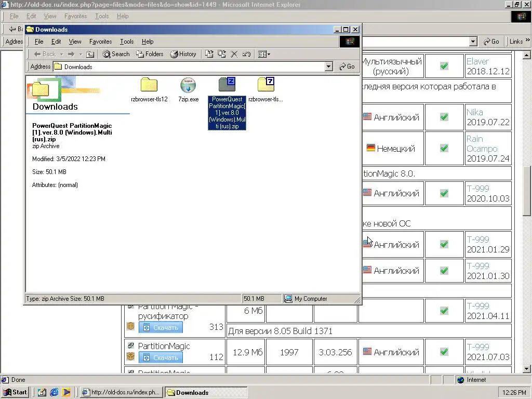Open Favorites menu in Internet Explorer
The width and height of the screenshot is (532, 399).
76,16
